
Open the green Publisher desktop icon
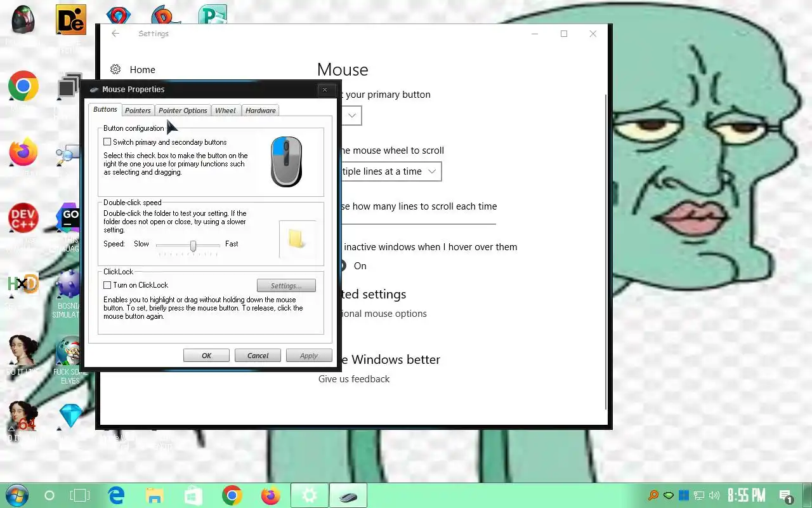pyautogui.click(x=212, y=15)
